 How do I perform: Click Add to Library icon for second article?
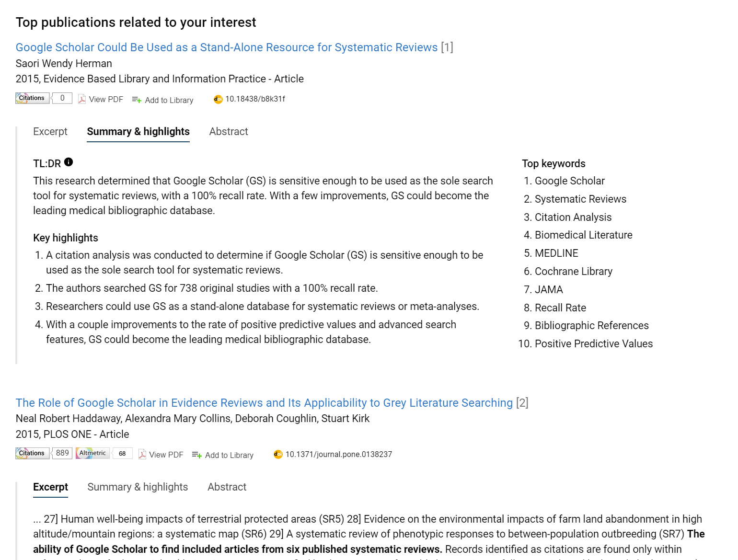tap(197, 455)
